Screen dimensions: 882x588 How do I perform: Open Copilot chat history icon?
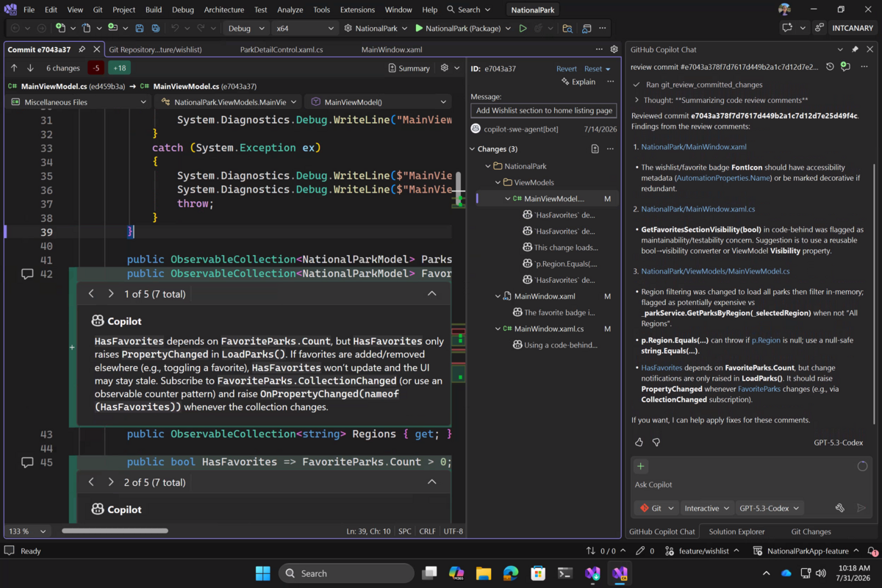click(x=829, y=67)
